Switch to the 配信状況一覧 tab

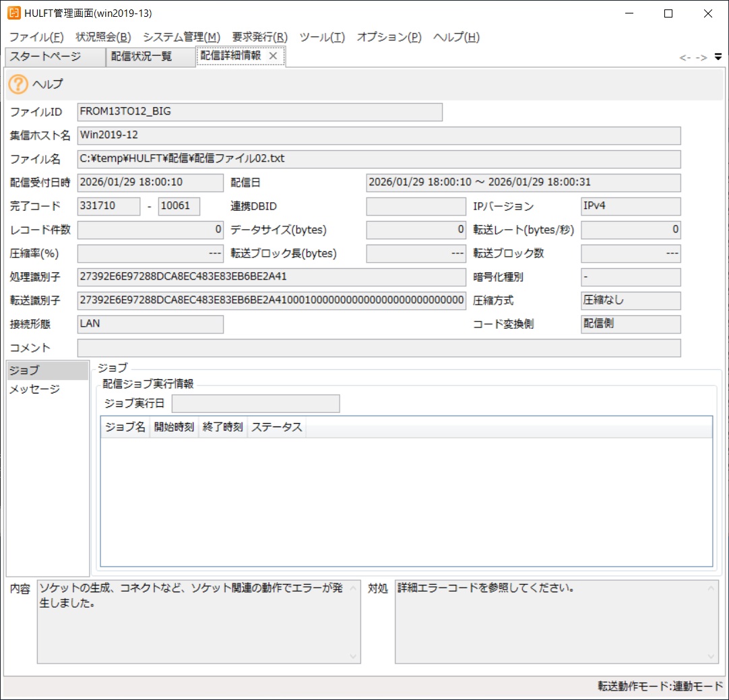[x=141, y=57]
